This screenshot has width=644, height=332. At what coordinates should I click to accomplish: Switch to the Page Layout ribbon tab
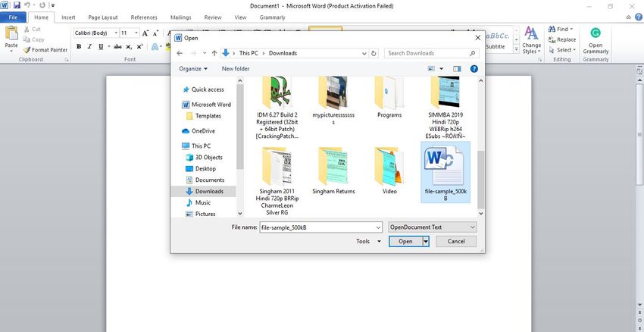(102, 17)
